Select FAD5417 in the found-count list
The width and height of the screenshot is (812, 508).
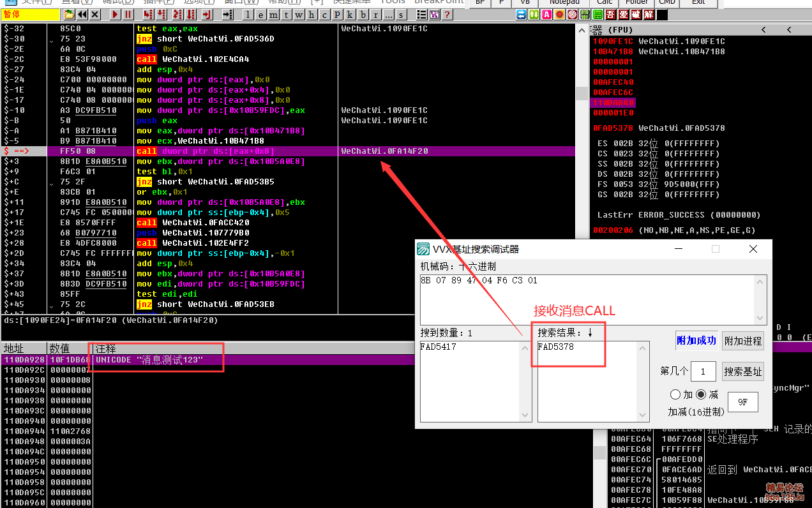(x=438, y=347)
